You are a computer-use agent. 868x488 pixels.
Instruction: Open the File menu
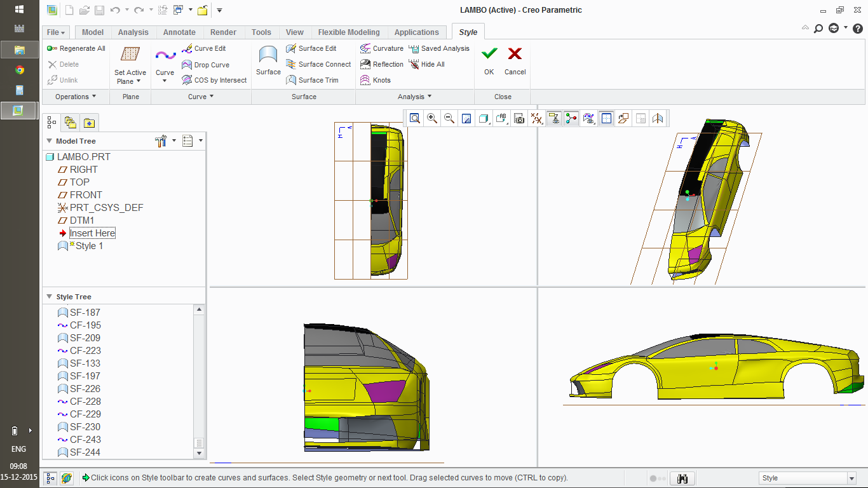(56, 32)
